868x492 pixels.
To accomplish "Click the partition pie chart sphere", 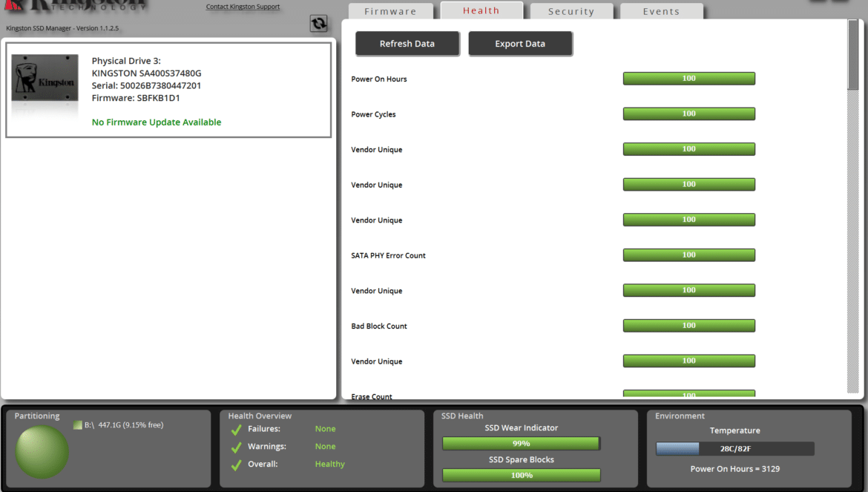I will (42, 452).
